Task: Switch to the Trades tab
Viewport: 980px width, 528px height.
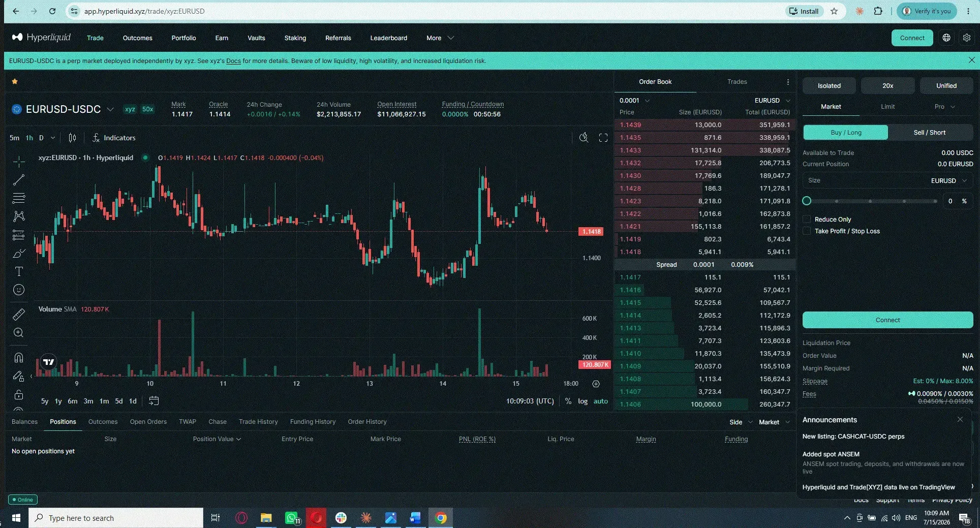Action: [x=737, y=82]
